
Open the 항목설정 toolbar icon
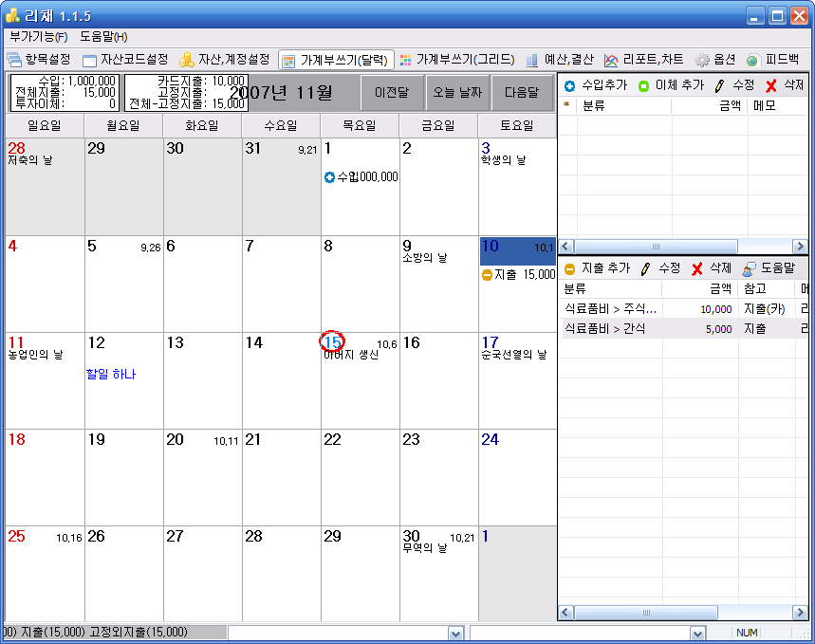tap(15, 60)
